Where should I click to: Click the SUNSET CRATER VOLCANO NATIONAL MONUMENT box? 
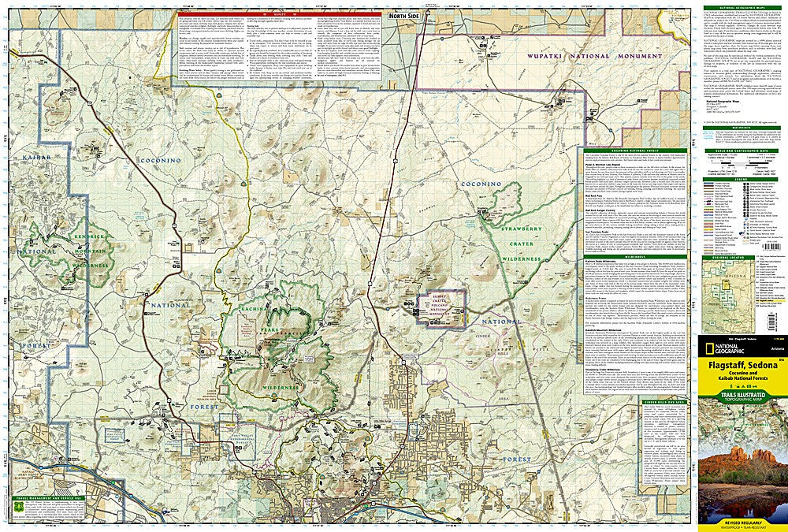click(x=440, y=307)
